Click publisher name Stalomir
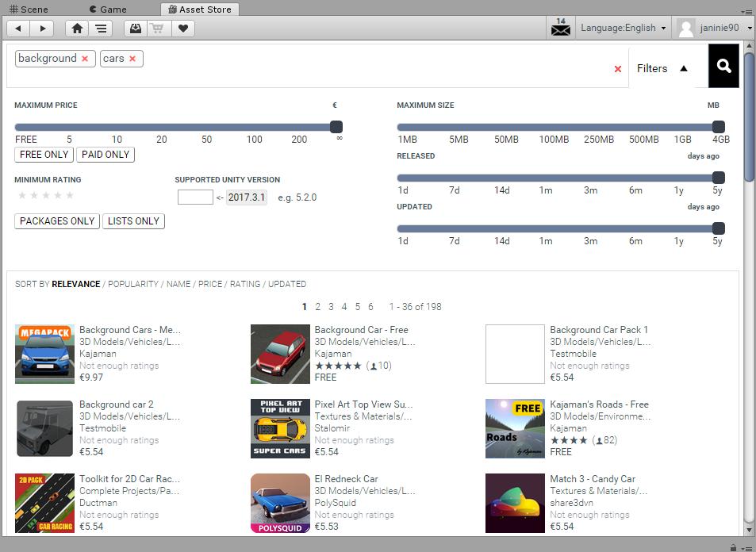Viewport: 756px width, 552px height. (332, 428)
